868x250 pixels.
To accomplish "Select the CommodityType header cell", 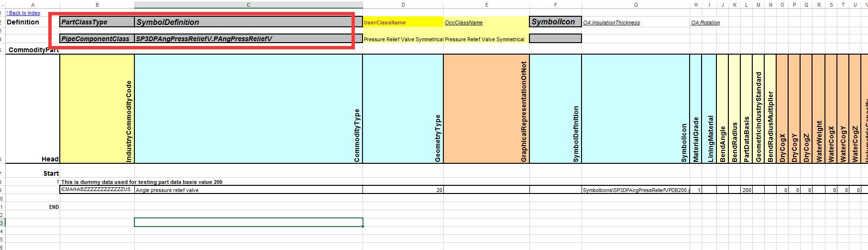I will pyautogui.click(x=249, y=109).
